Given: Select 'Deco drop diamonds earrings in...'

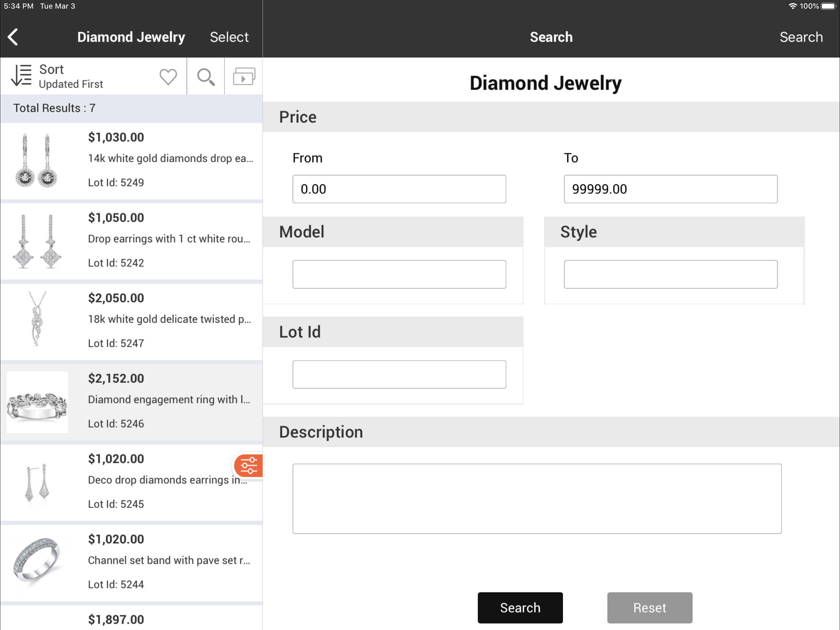Looking at the screenshot, I should point(168,480).
